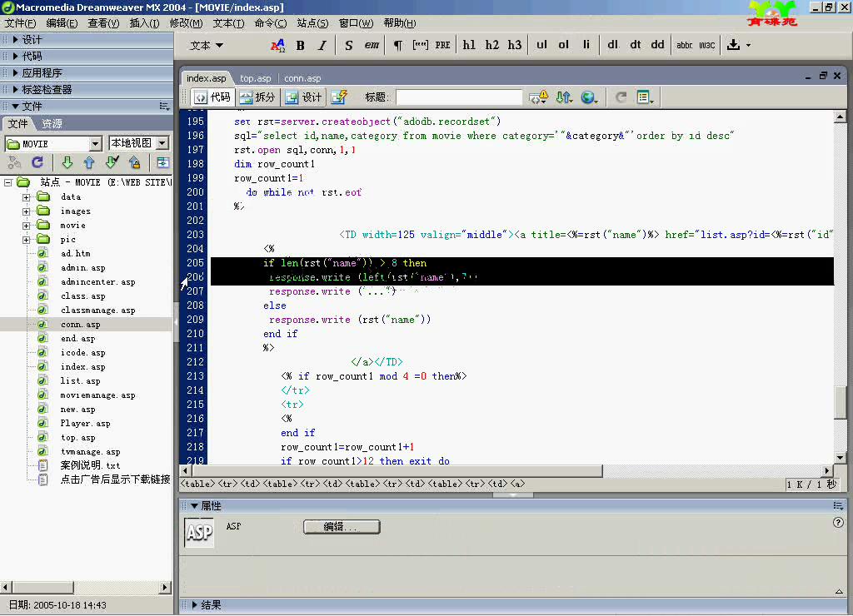Image resolution: width=853 pixels, height=616 pixels.
Task: Insert a paragraph with the ¶ icon
Action: pos(398,45)
